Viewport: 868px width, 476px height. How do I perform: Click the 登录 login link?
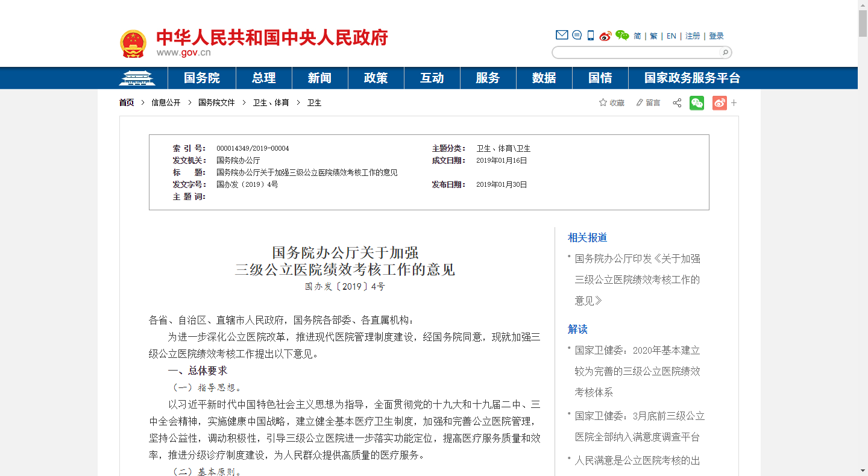point(716,36)
